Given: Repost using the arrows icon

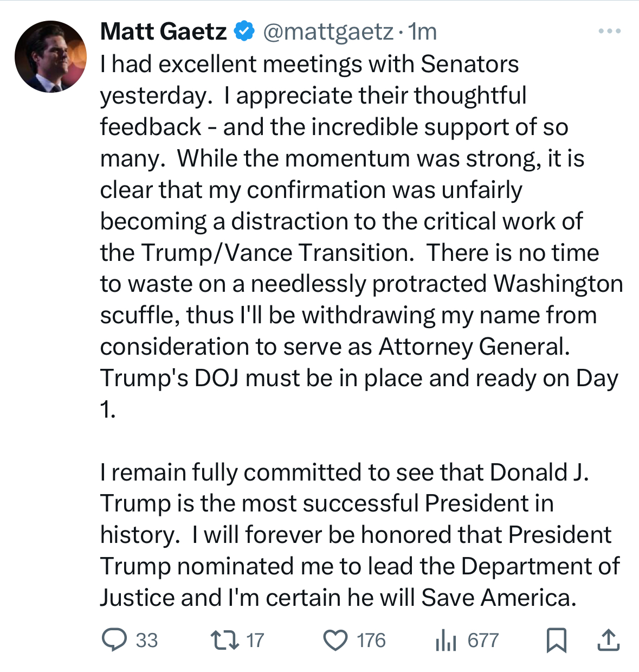Looking at the screenshot, I should tap(224, 640).
